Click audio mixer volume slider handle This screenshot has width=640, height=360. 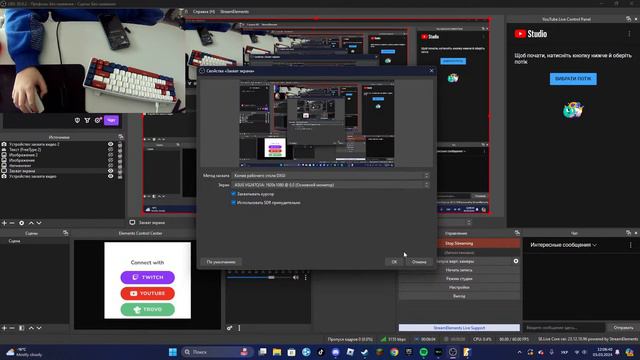[271, 278]
